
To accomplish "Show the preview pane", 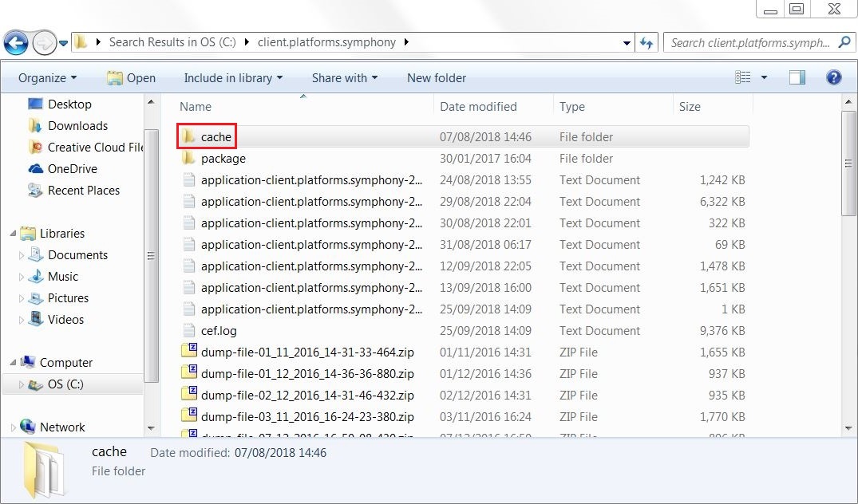I will point(798,77).
